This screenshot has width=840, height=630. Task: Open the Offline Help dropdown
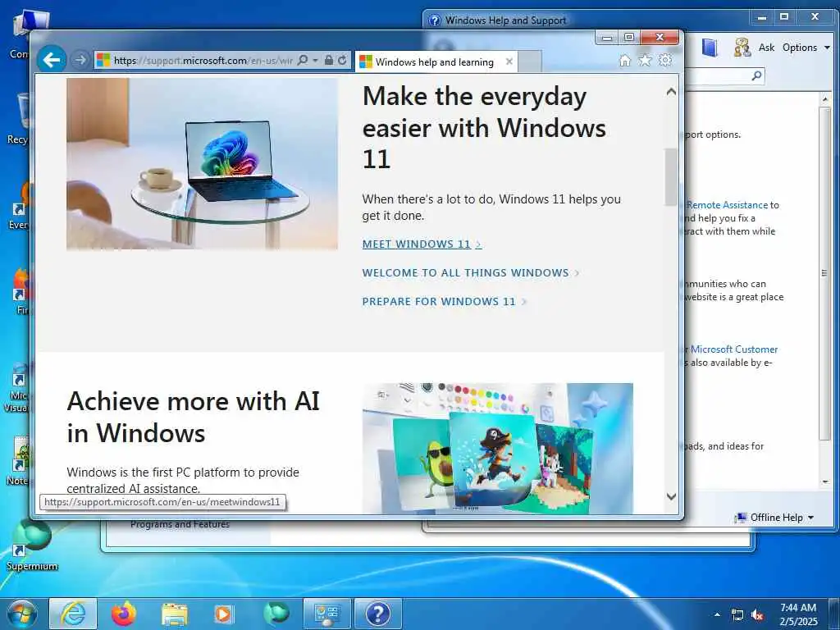pos(775,518)
